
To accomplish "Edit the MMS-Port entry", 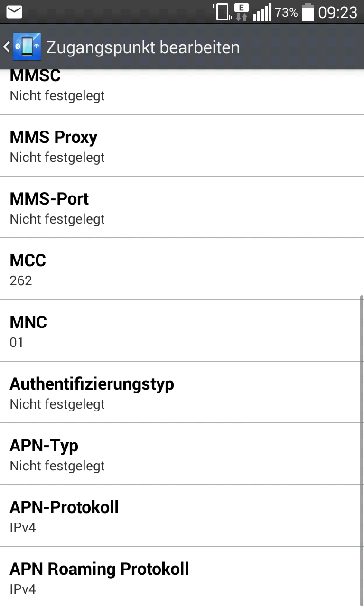I will click(182, 207).
